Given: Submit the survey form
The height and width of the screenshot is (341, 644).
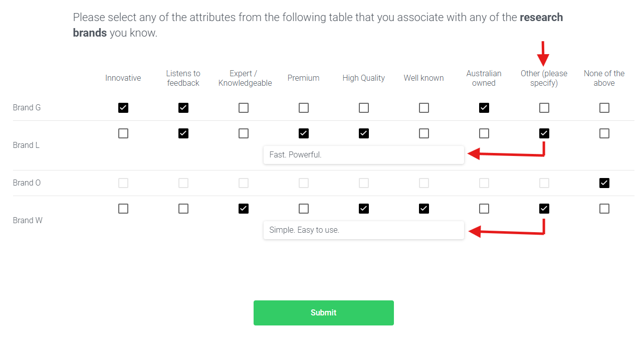Looking at the screenshot, I should coord(324,313).
